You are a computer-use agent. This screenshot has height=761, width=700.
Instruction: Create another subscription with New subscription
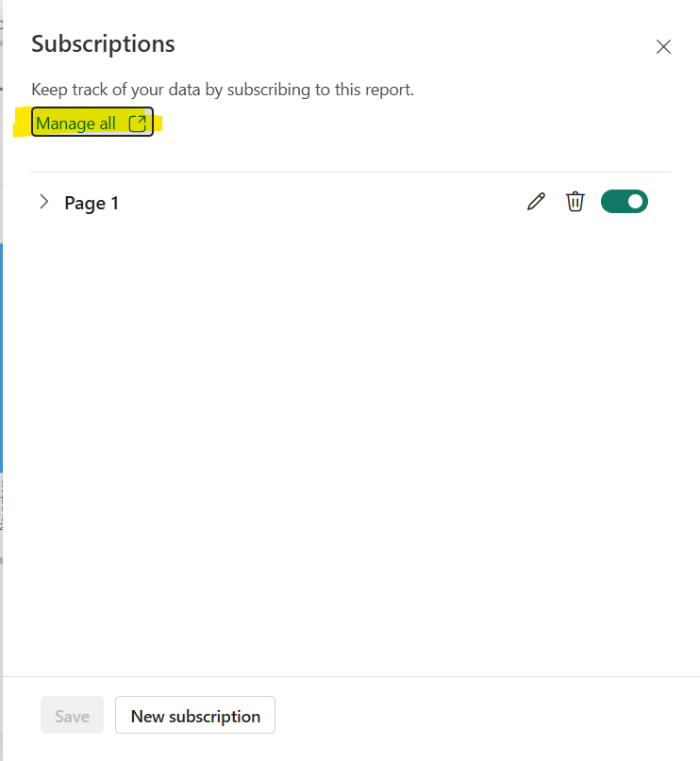pos(195,716)
